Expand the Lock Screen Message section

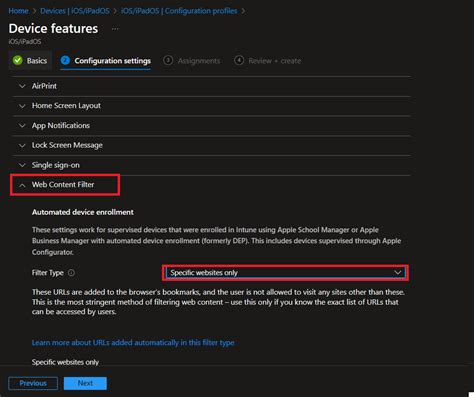211,145
